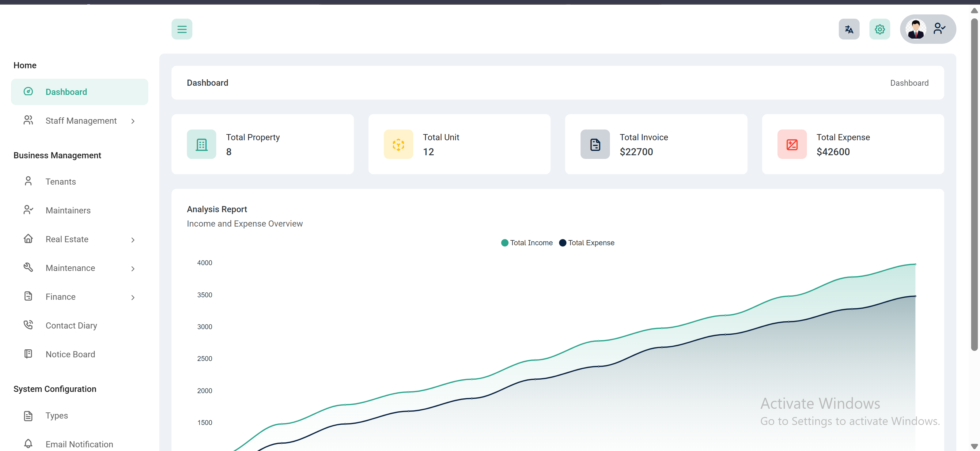Screen dimensions: 980x451
Task: Click the Income and Expense Overview subtitle
Action: click(x=245, y=224)
